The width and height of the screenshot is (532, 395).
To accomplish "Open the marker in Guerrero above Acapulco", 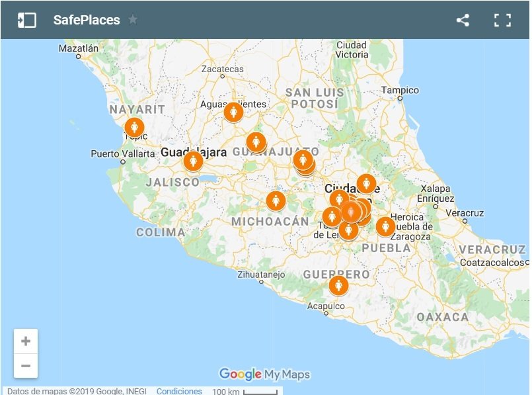I will [x=338, y=285].
